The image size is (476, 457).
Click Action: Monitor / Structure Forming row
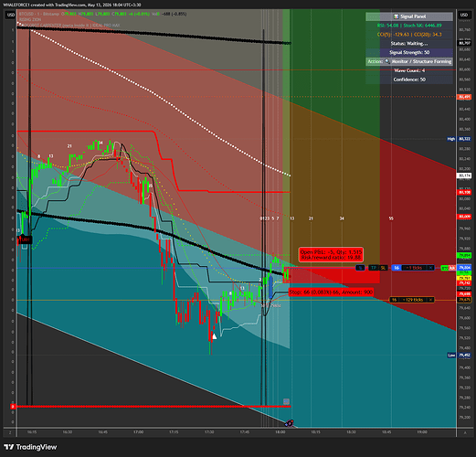click(409, 61)
